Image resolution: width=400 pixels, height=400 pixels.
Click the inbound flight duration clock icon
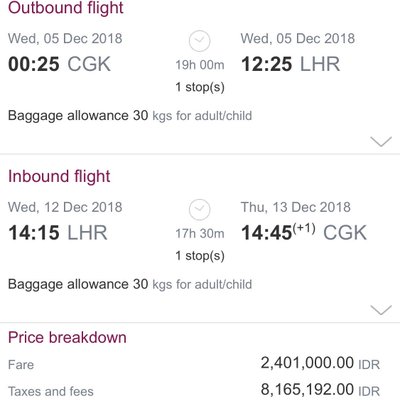(x=199, y=210)
